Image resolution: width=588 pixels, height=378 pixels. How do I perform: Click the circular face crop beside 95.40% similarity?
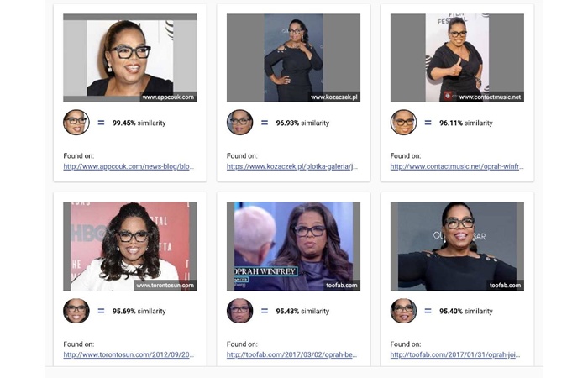coord(403,311)
